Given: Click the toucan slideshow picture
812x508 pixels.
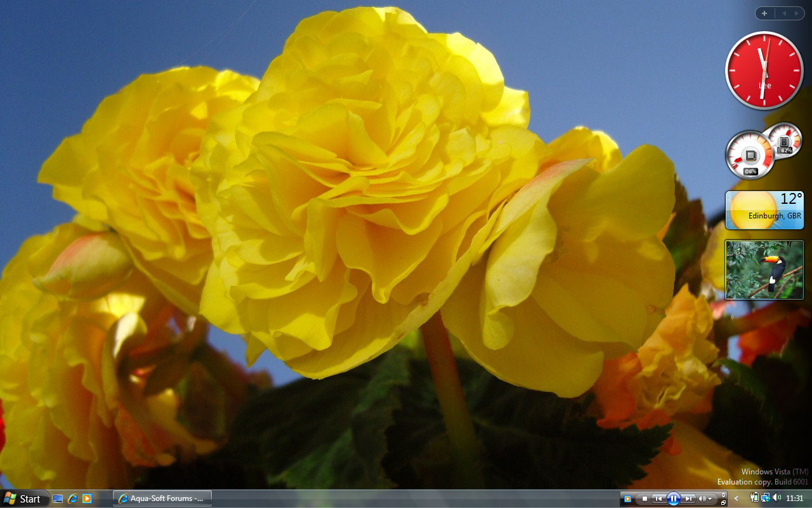Looking at the screenshot, I should [x=764, y=270].
